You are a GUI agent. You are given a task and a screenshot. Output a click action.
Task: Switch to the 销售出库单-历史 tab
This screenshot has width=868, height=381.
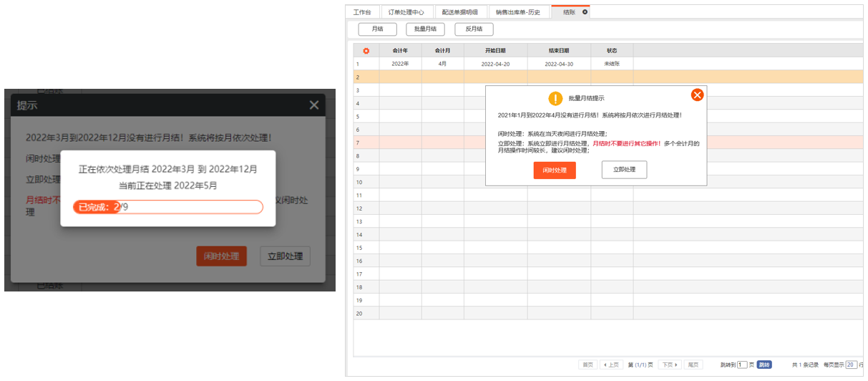coord(519,12)
